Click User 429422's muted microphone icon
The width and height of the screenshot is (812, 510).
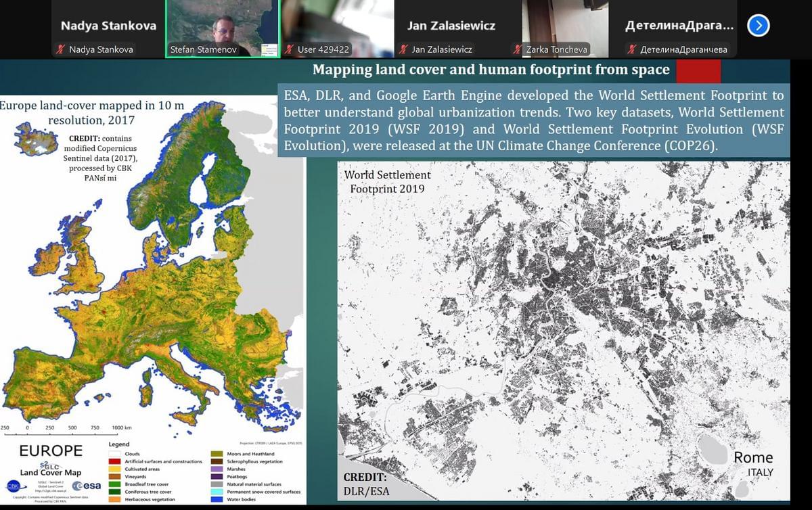point(290,49)
